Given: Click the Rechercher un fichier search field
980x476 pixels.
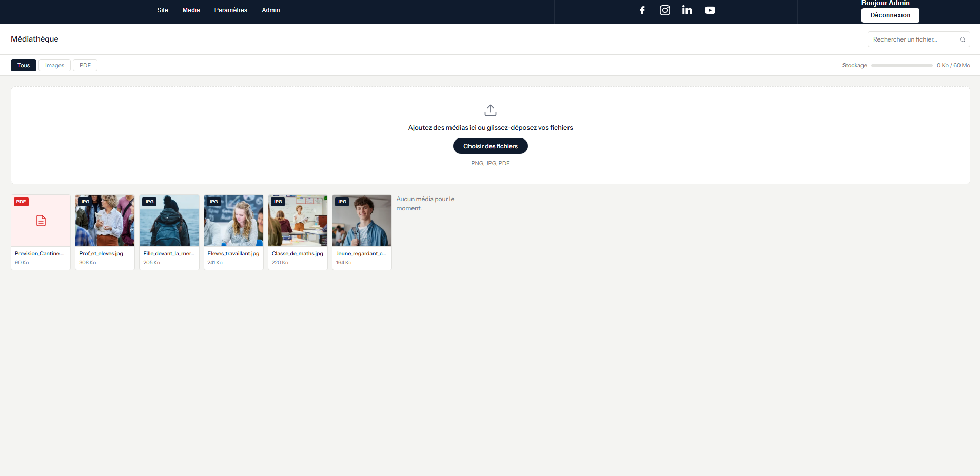Looking at the screenshot, I should pyautogui.click(x=918, y=39).
